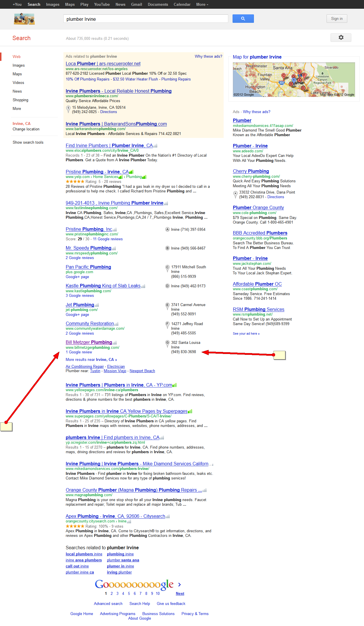
Task: Open Electrician related category link
Action: [x=116, y=367]
